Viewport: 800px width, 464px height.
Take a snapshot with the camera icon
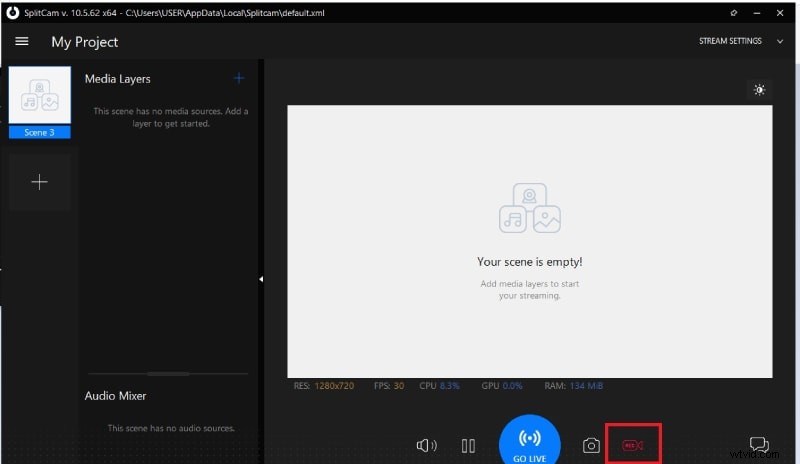pos(591,445)
